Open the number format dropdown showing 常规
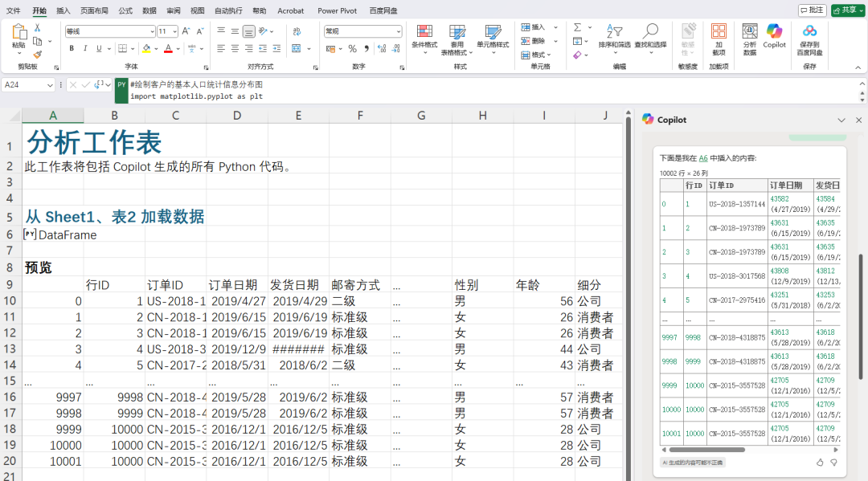This screenshot has height=481, width=868. coord(362,31)
